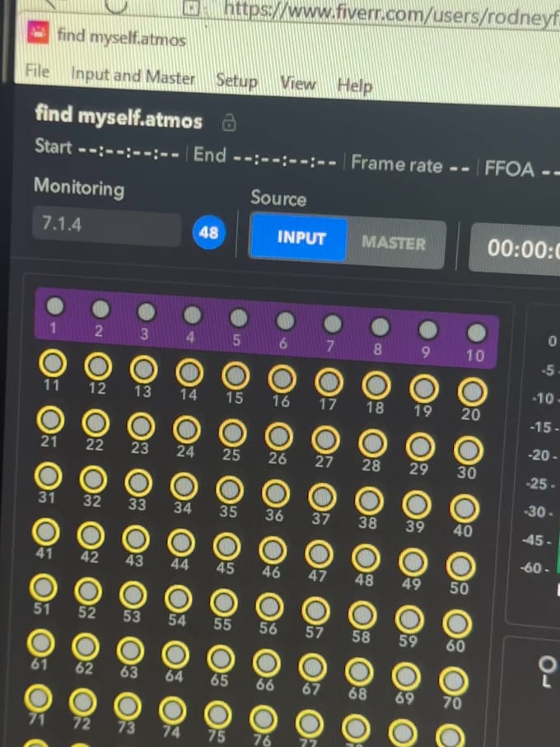Open the View menu
This screenshot has height=747, width=560.
(x=297, y=83)
